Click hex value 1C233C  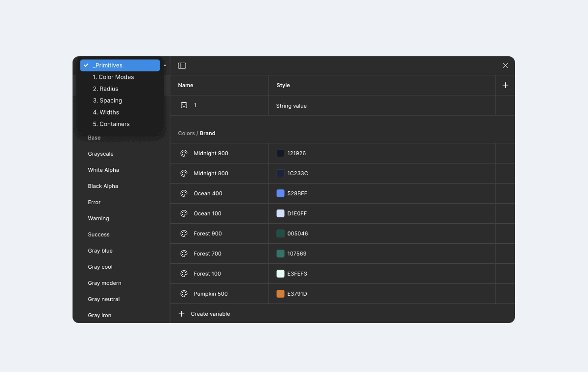click(x=297, y=173)
